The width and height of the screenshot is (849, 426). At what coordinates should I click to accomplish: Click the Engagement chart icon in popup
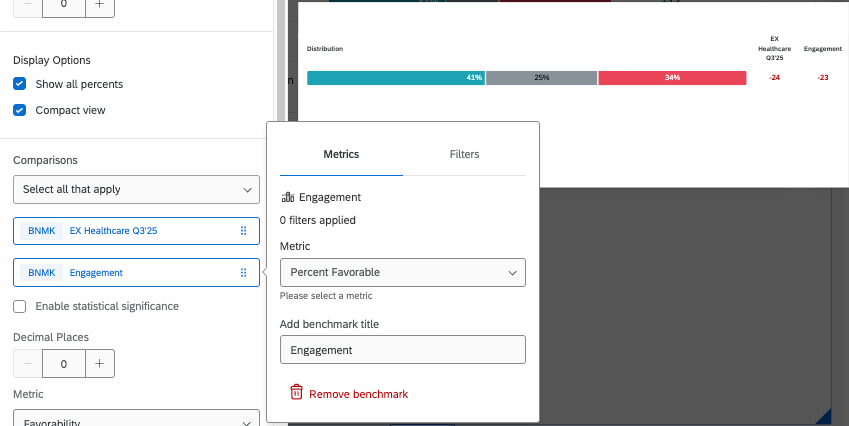(x=288, y=197)
